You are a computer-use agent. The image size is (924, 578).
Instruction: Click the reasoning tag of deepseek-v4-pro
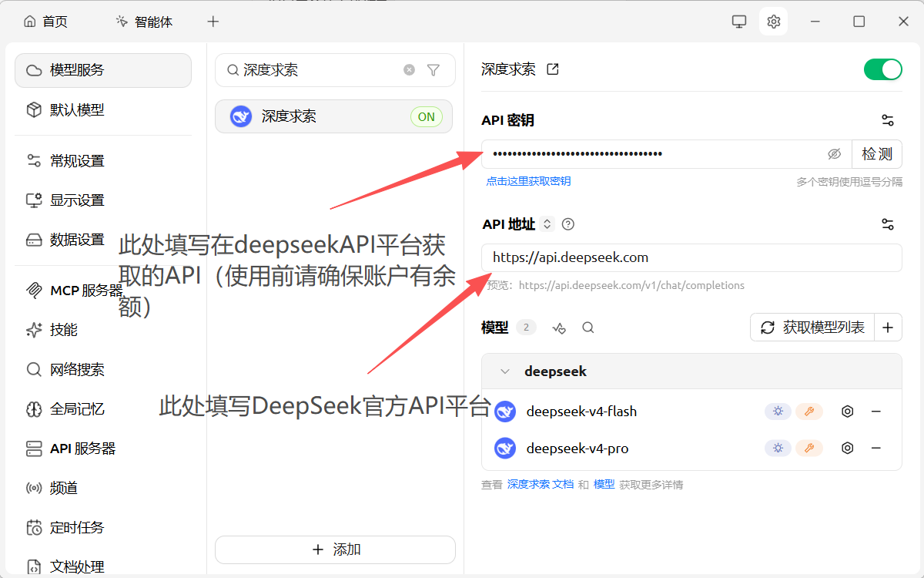point(778,448)
